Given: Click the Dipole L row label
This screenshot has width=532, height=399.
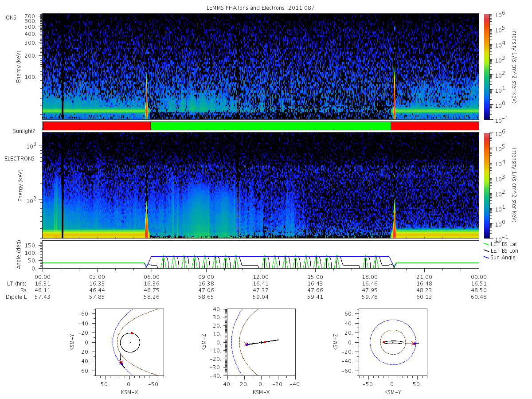Looking at the screenshot, I should 16,297.
